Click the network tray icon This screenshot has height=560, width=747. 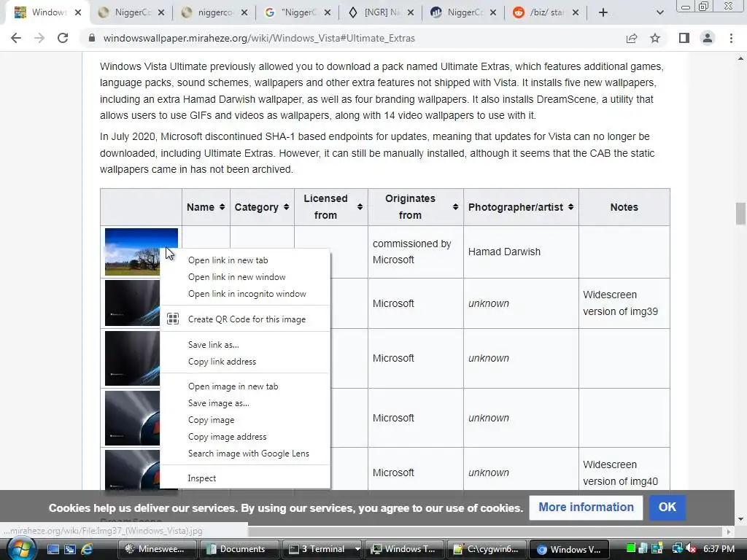(x=676, y=548)
